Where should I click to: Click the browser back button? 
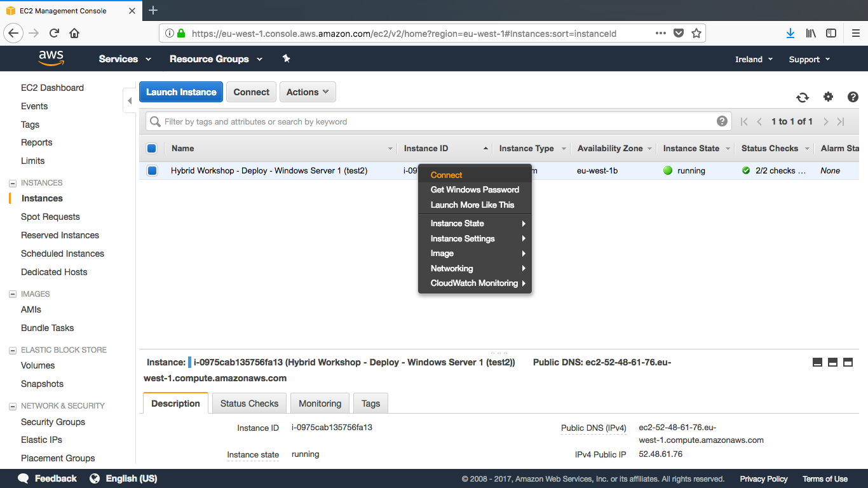(14, 33)
